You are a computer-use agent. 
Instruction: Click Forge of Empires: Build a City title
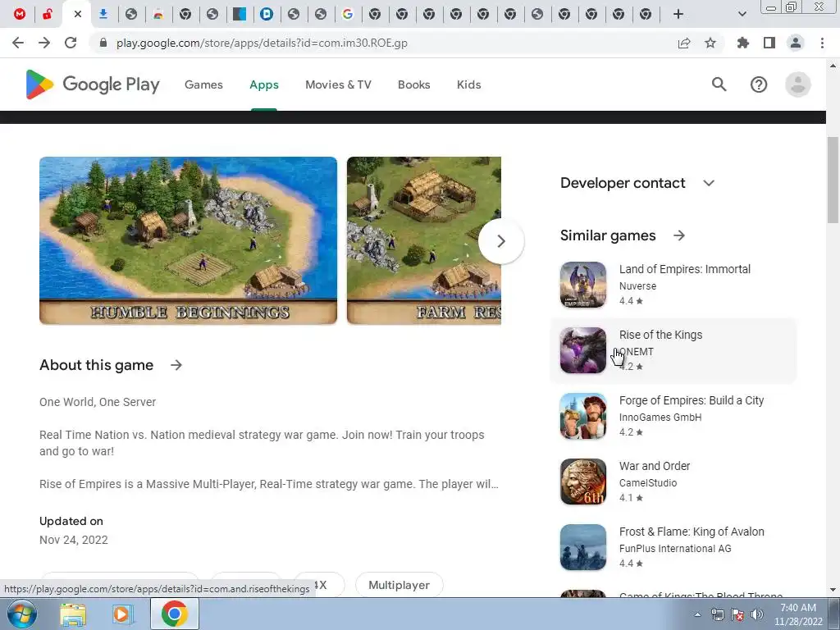[x=692, y=400]
